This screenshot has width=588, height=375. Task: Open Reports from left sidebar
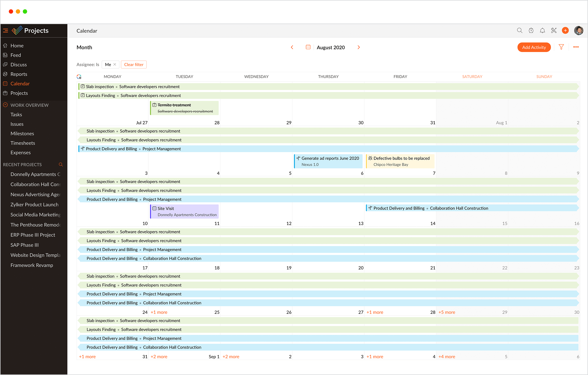pos(19,74)
